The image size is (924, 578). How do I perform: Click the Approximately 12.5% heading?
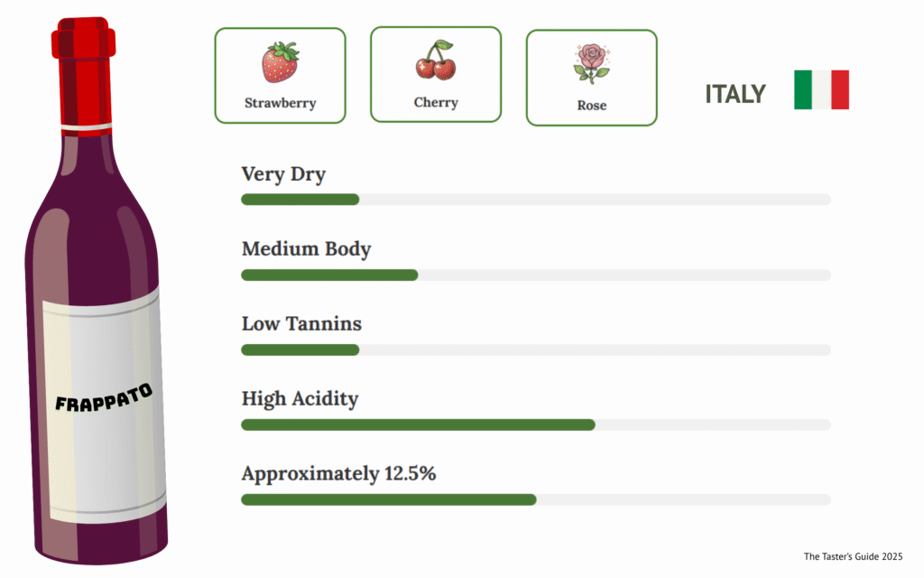pyautogui.click(x=338, y=473)
